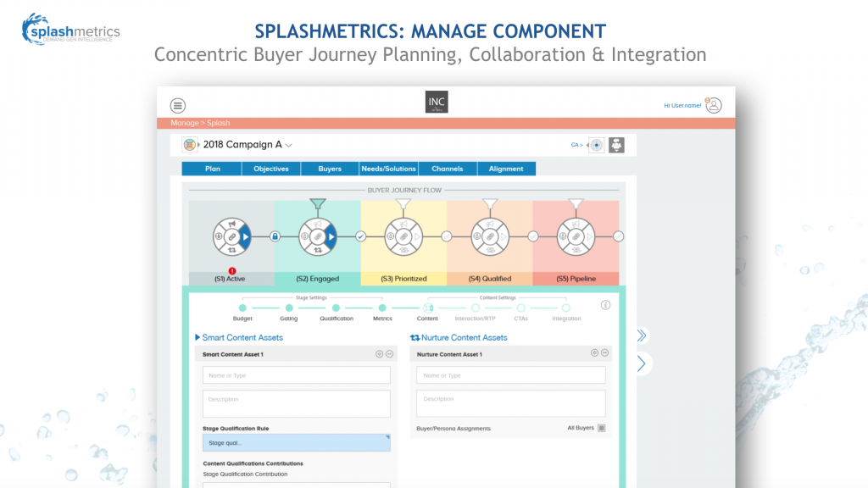Remove Nurture Content Asset 1 with minus icon
This screenshot has height=488, width=868.
(604, 353)
